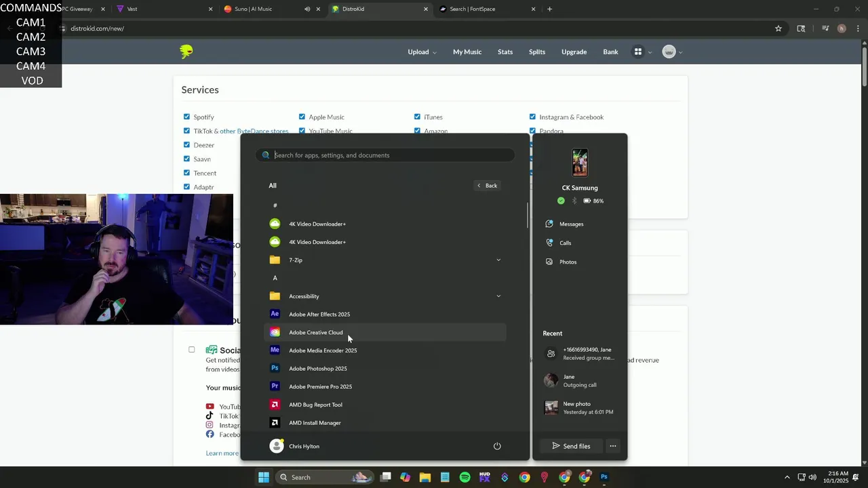Image resolution: width=868 pixels, height=488 pixels.
Task: Click Back button in Start menu
Action: tap(487, 185)
